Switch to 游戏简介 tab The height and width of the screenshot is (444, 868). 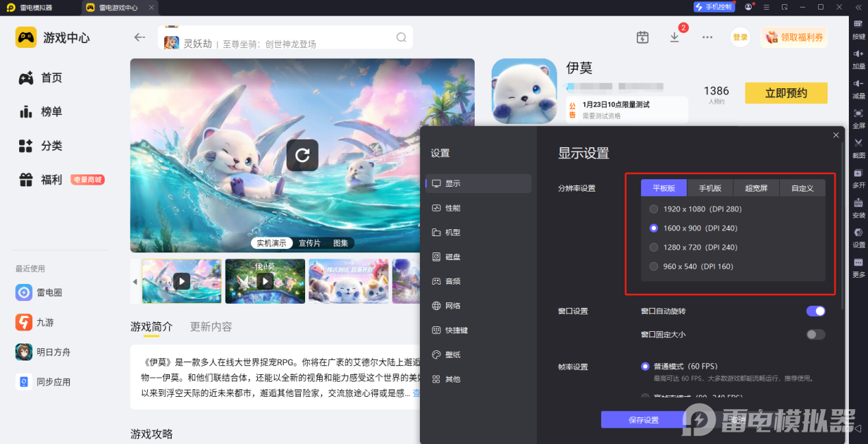click(151, 327)
